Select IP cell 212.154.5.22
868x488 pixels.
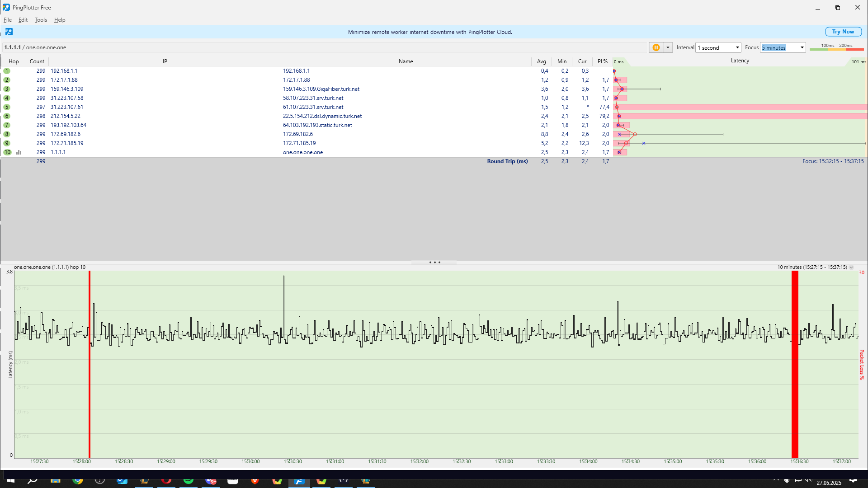(x=66, y=116)
